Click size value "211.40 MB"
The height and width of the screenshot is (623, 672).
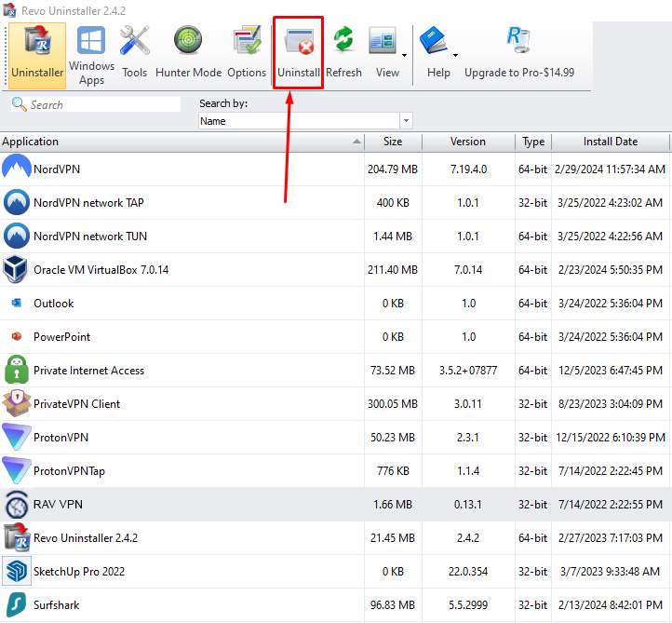point(393,270)
